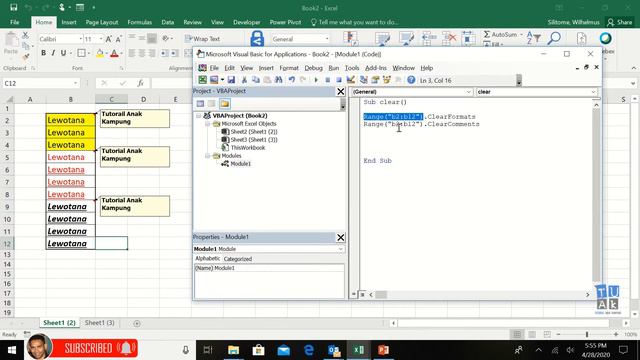Collapse the VBAProject (Book2) tree node

tap(199, 116)
